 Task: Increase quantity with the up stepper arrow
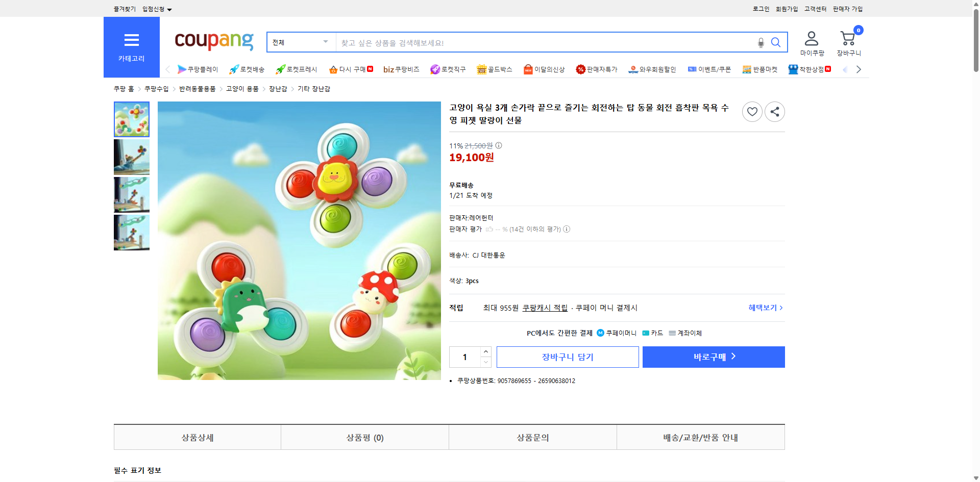click(485, 351)
